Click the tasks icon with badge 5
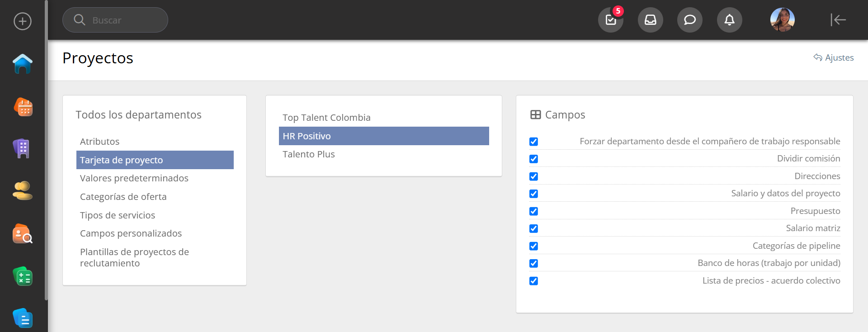The height and width of the screenshot is (332, 868). coord(611,20)
